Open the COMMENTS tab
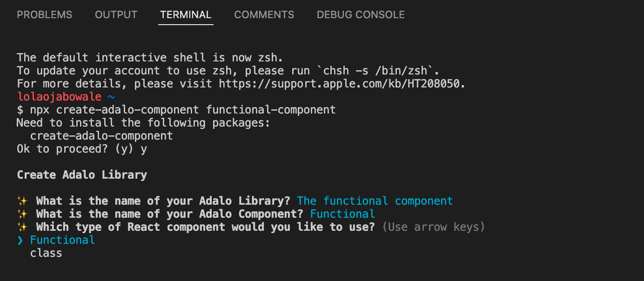This screenshot has height=281, width=644. tap(264, 15)
